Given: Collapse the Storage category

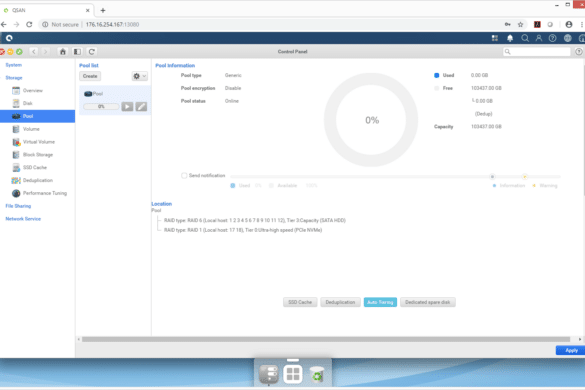Looking at the screenshot, I should pyautogui.click(x=14, y=78).
